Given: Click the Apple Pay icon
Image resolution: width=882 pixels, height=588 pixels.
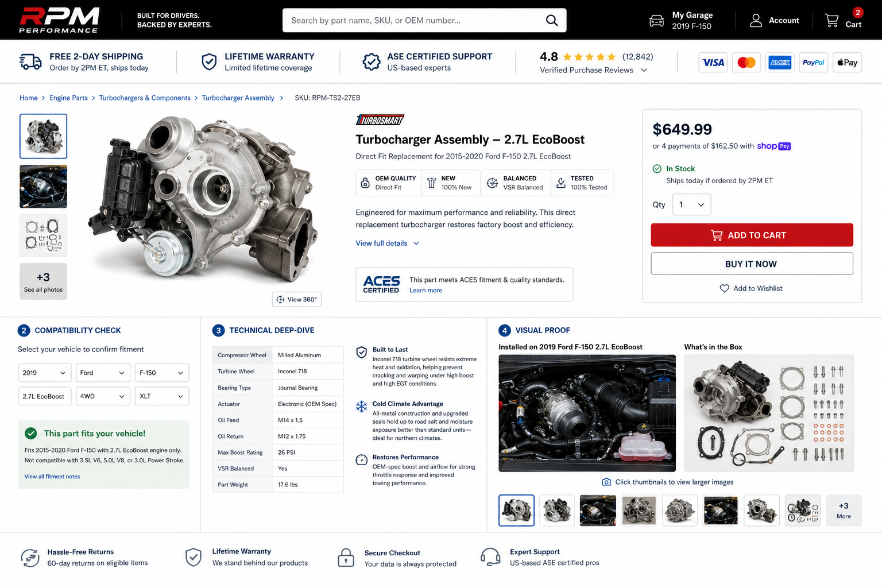Looking at the screenshot, I should click(847, 63).
